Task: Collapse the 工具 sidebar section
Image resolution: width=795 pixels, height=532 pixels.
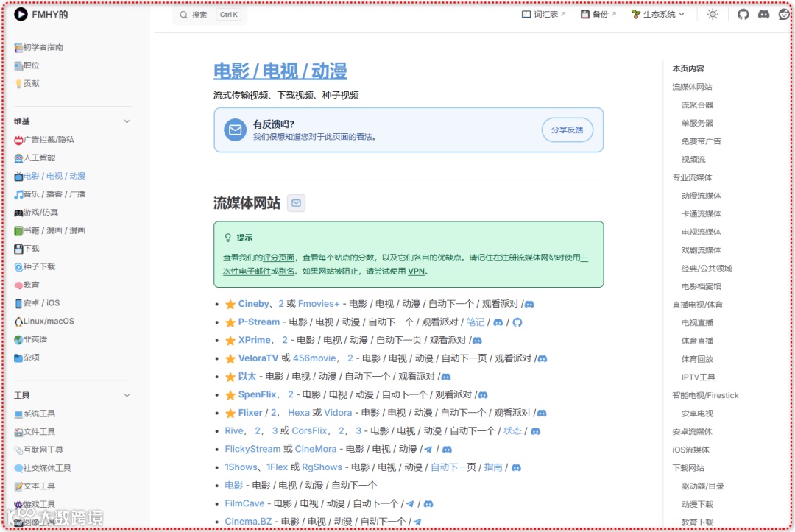Action: tap(127, 395)
